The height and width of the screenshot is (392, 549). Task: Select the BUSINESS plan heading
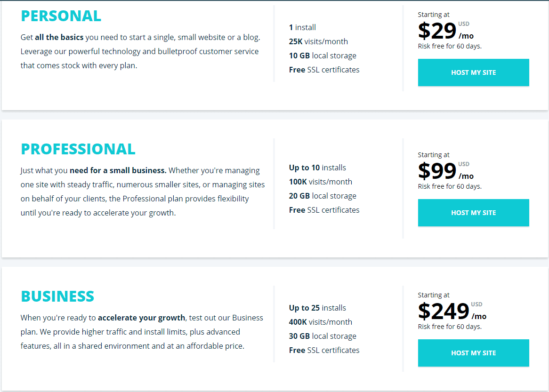click(x=57, y=296)
